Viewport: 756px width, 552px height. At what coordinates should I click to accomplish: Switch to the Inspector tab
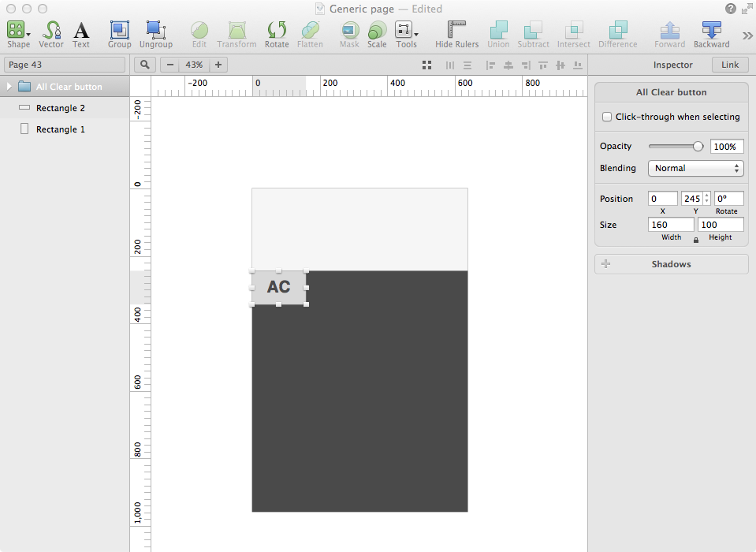tap(672, 65)
